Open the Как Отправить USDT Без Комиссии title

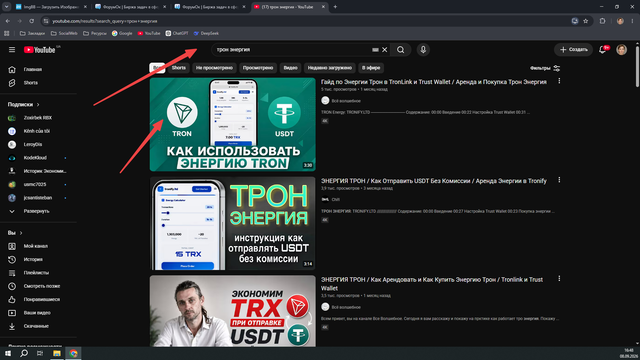[x=433, y=181]
